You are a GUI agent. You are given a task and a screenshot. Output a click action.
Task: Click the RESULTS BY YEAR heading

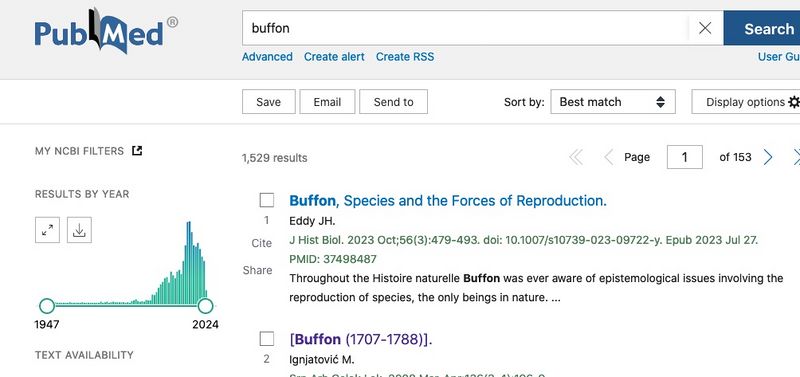[x=82, y=194]
